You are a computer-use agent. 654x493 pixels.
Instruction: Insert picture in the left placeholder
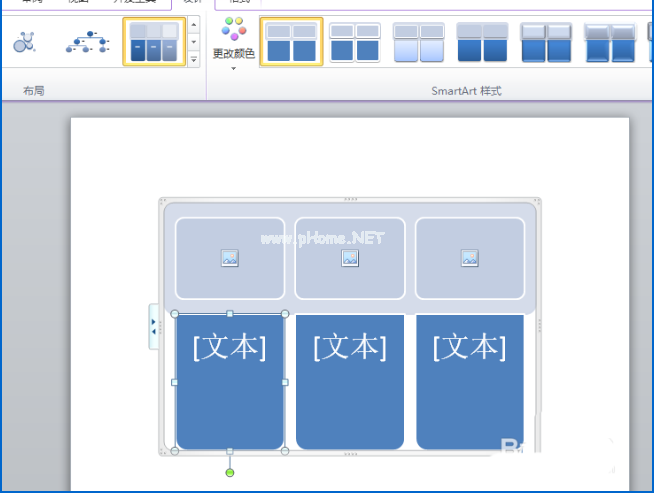tap(230, 258)
